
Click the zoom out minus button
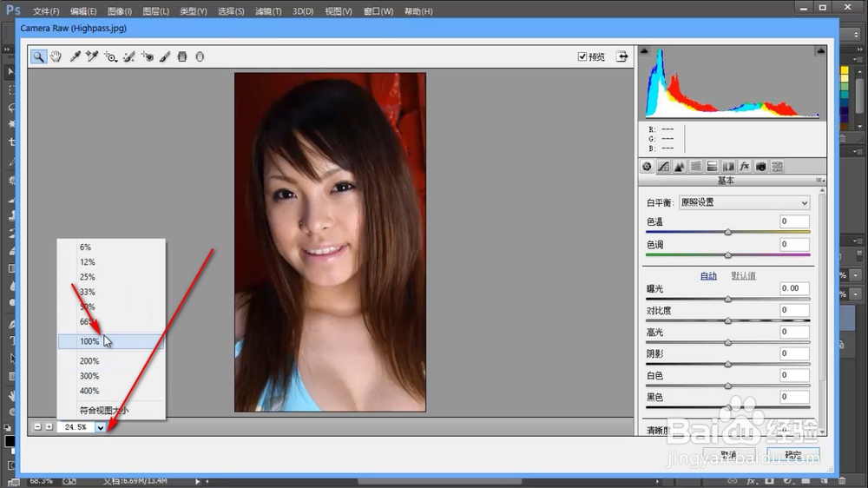tap(37, 427)
